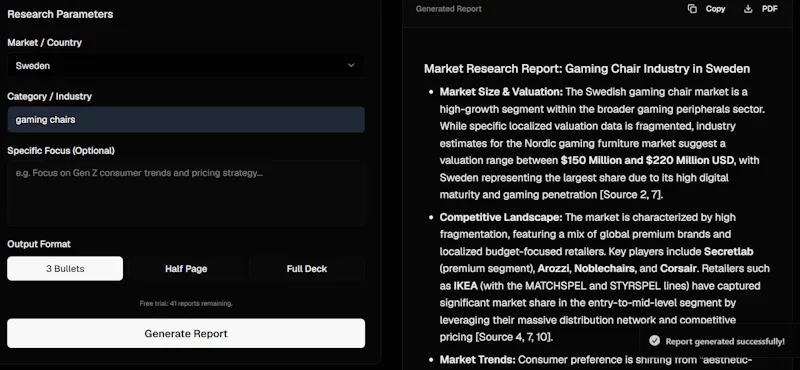Image resolution: width=800 pixels, height=370 pixels.
Task: Click the 'Market Trends:' bullet heading
Action: [478, 360]
